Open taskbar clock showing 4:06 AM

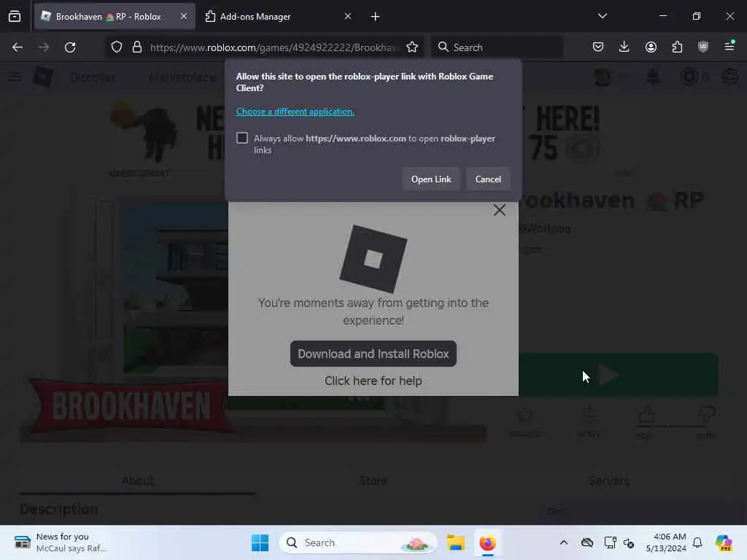click(666, 542)
